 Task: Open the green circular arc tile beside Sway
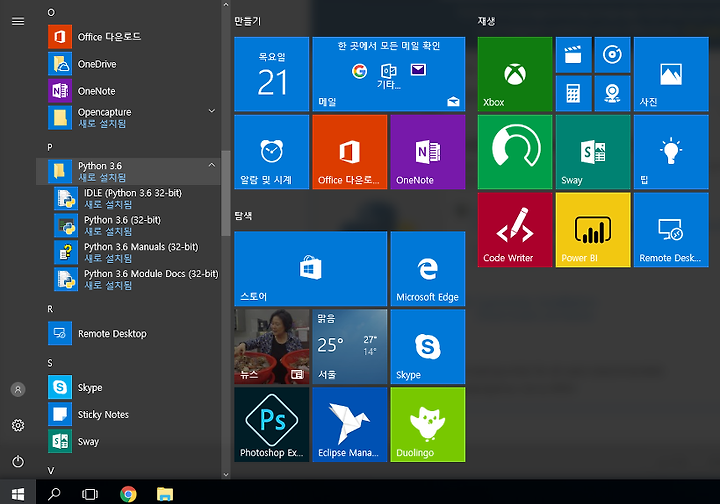pyautogui.click(x=515, y=152)
